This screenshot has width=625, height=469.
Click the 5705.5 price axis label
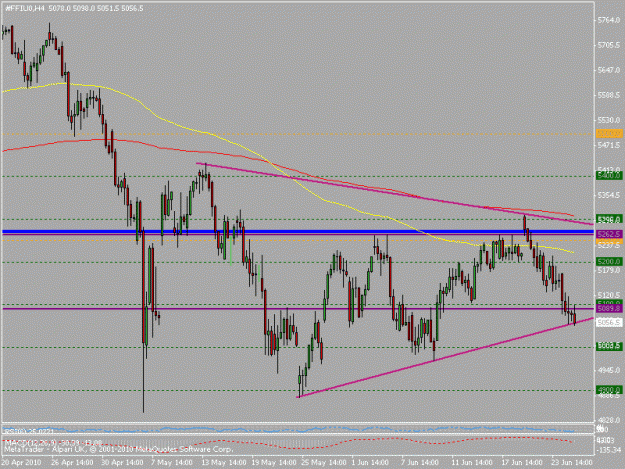tap(609, 45)
